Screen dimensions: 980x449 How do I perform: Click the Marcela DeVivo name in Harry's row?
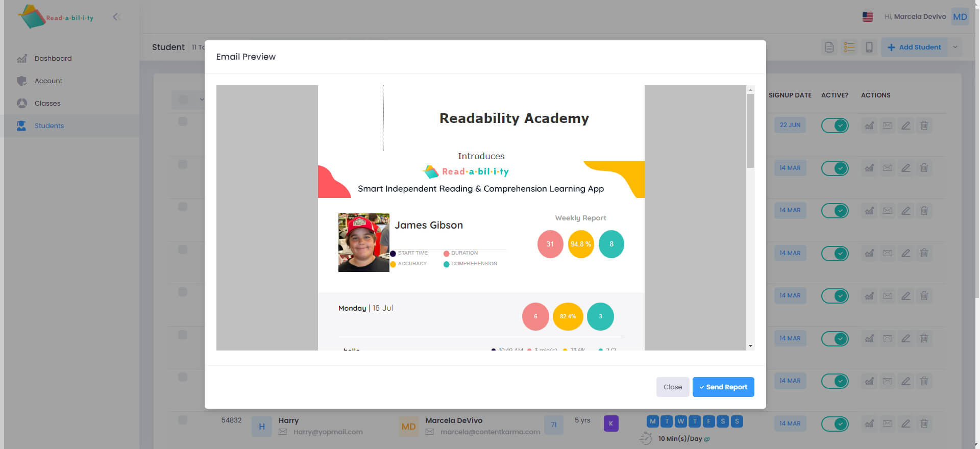pyautogui.click(x=454, y=420)
